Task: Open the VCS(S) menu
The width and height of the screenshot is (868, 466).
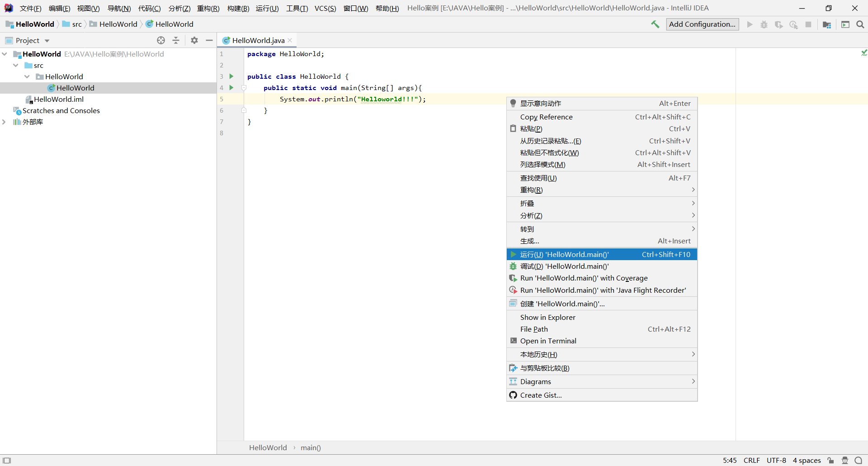Action: (325, 9)
